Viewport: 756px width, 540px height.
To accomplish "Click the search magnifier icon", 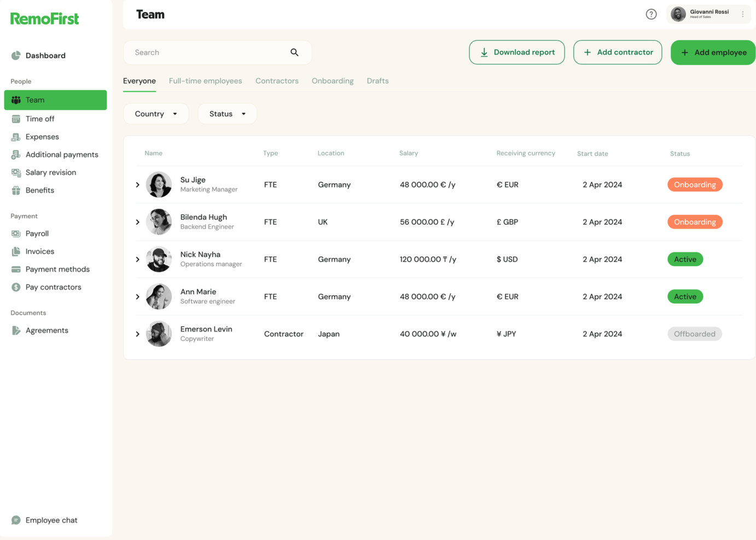I will (294, 52).
